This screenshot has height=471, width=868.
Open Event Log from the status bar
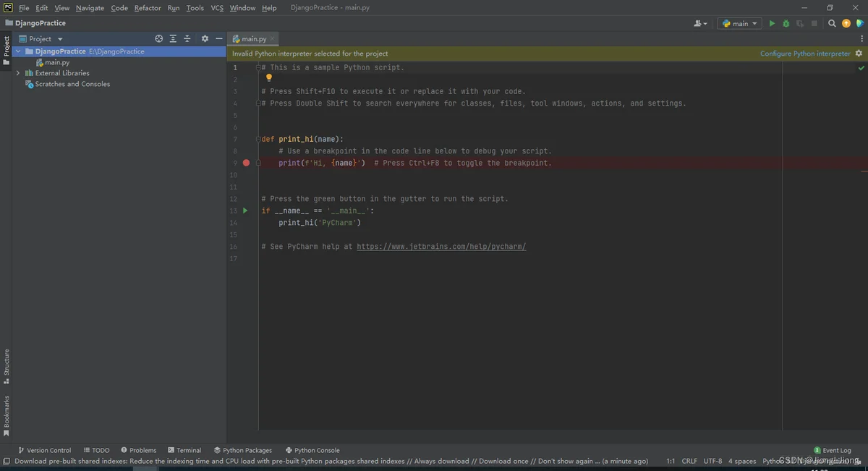pyautogui.click(x=833, y=450)
